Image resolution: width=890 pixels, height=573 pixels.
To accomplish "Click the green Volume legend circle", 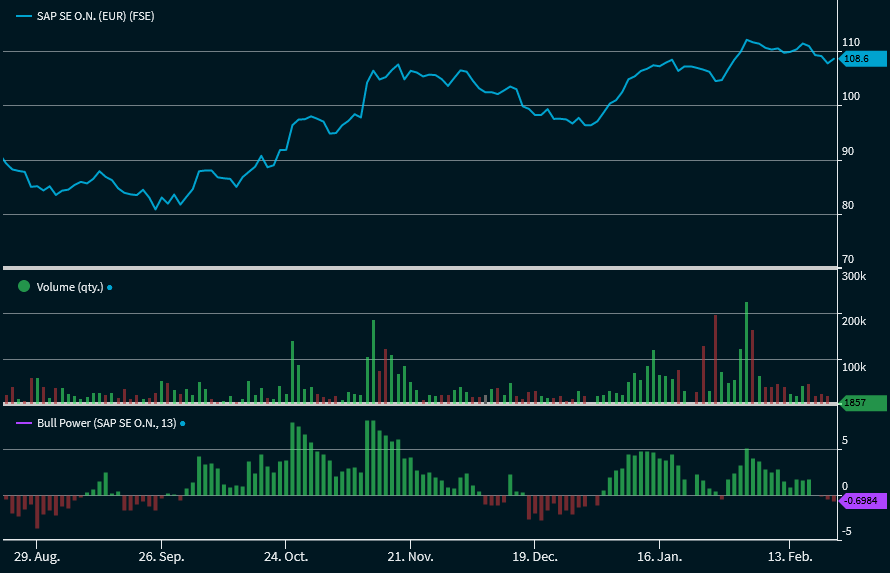I will pyautogui.click(x=24, y=286).
